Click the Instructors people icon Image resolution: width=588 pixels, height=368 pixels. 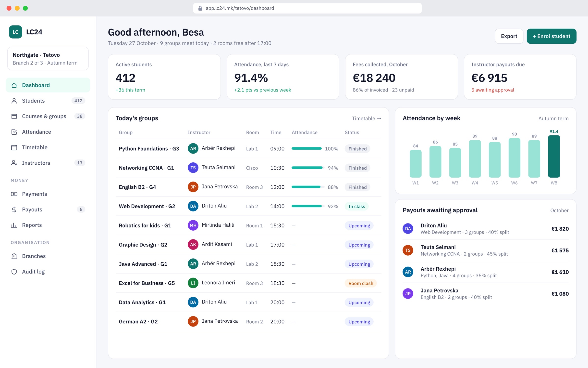14,163
